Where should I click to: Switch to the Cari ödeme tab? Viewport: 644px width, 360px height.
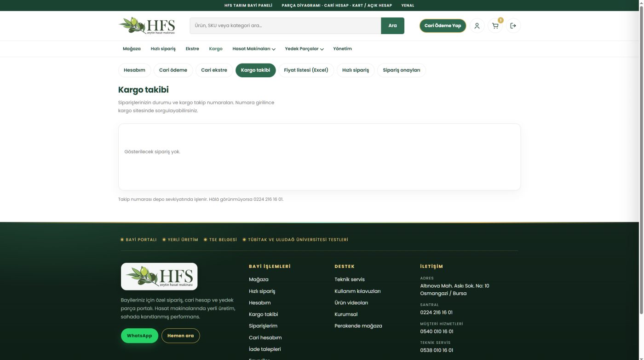pyautogui.click(x=173, y=70)
